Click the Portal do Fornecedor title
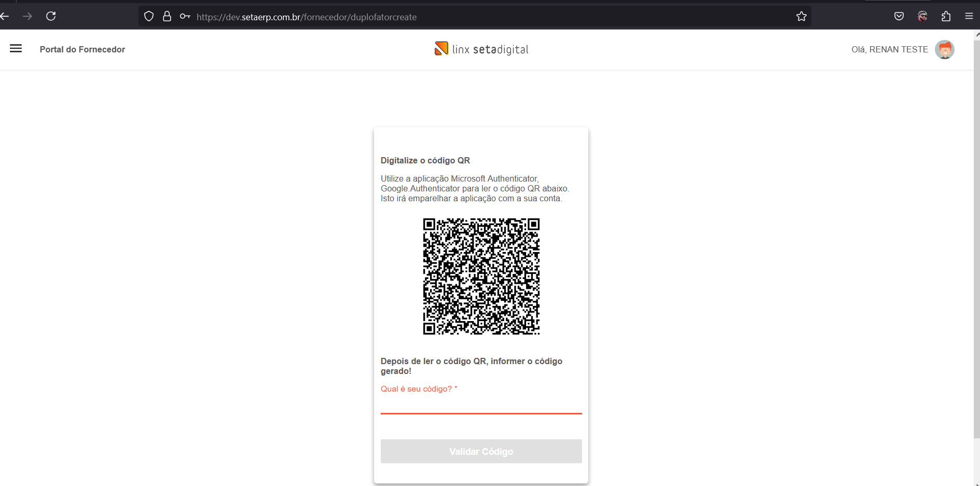Viewport: 980px width, 486px height. pos(82,49)
